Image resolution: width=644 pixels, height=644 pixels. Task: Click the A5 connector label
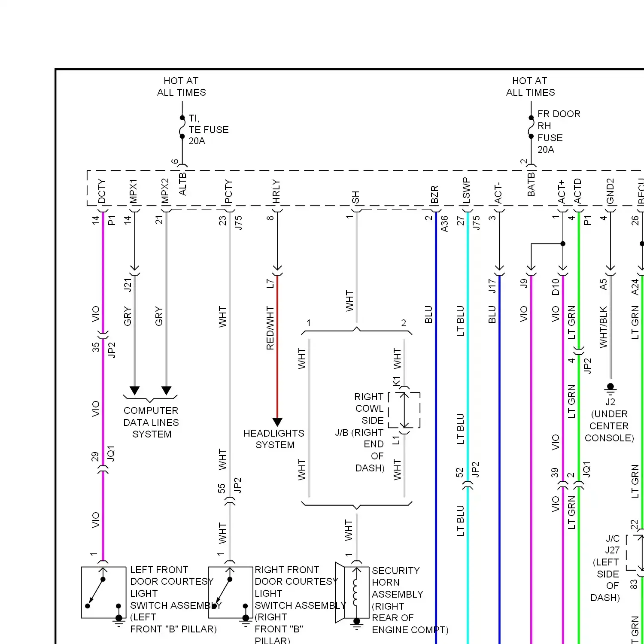[603, 285]
